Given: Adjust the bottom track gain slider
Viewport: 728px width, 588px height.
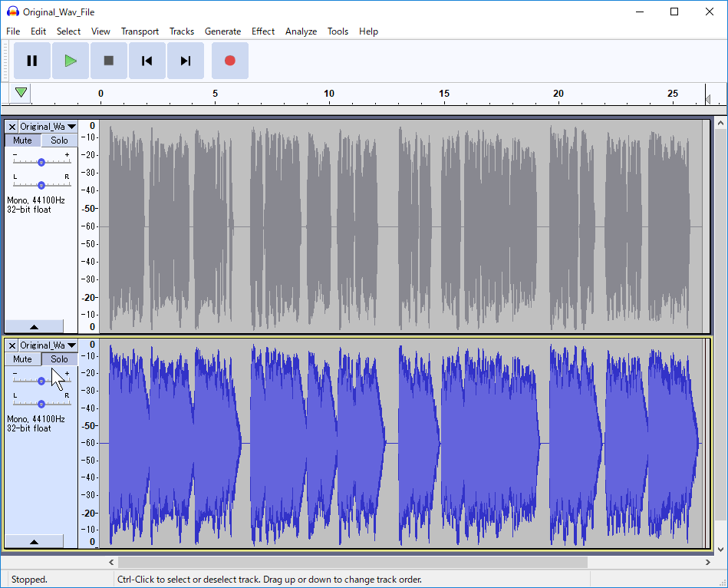Looking at the screenshot, I should (x=41, y=381).
